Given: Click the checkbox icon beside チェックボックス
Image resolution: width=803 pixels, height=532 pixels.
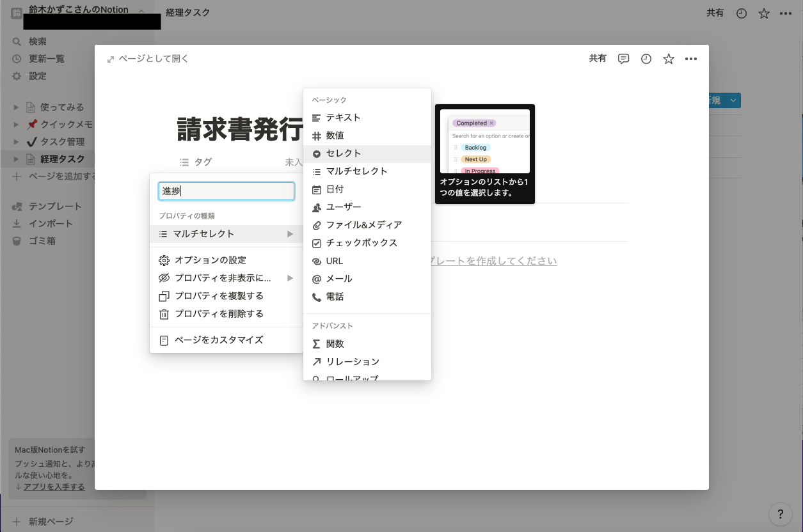Looking at the screenshot, I should (316, 243).
